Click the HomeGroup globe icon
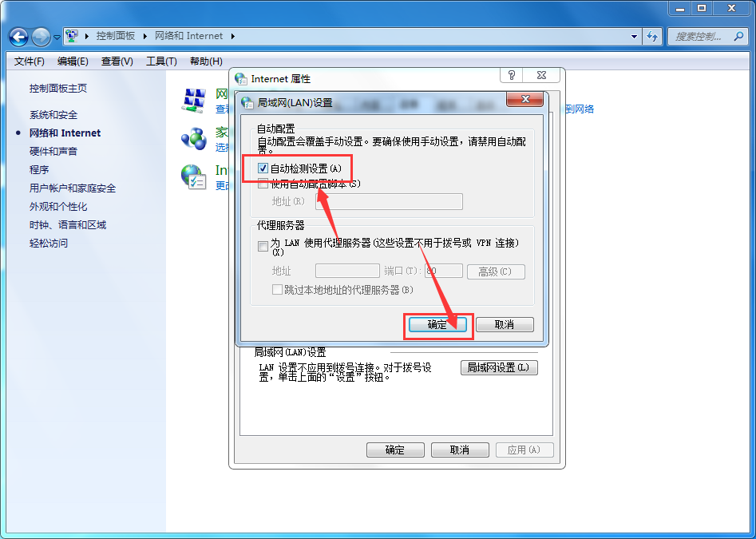756x539 pixels. point(194,140)
